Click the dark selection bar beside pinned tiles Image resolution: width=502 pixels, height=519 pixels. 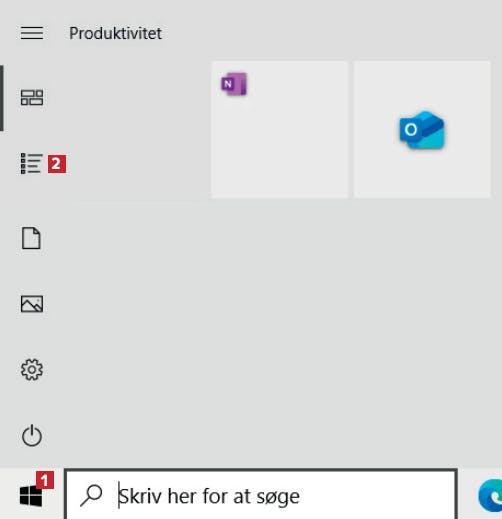coord(2,98)
